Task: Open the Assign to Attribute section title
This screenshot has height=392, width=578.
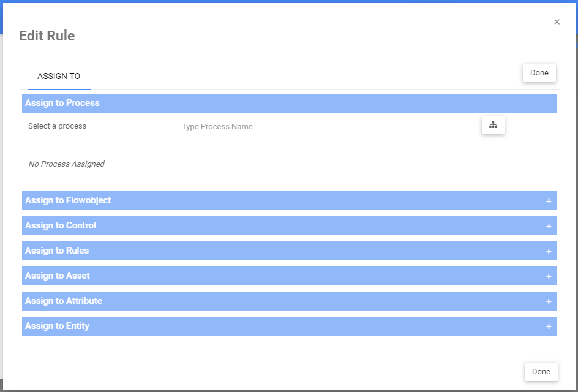Action: click(64, 301)
